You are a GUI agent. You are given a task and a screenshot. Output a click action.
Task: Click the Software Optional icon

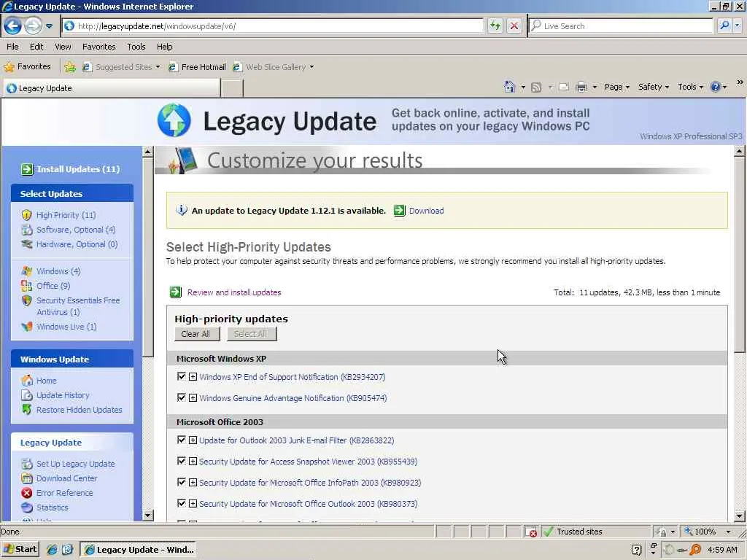pos(27,230)
